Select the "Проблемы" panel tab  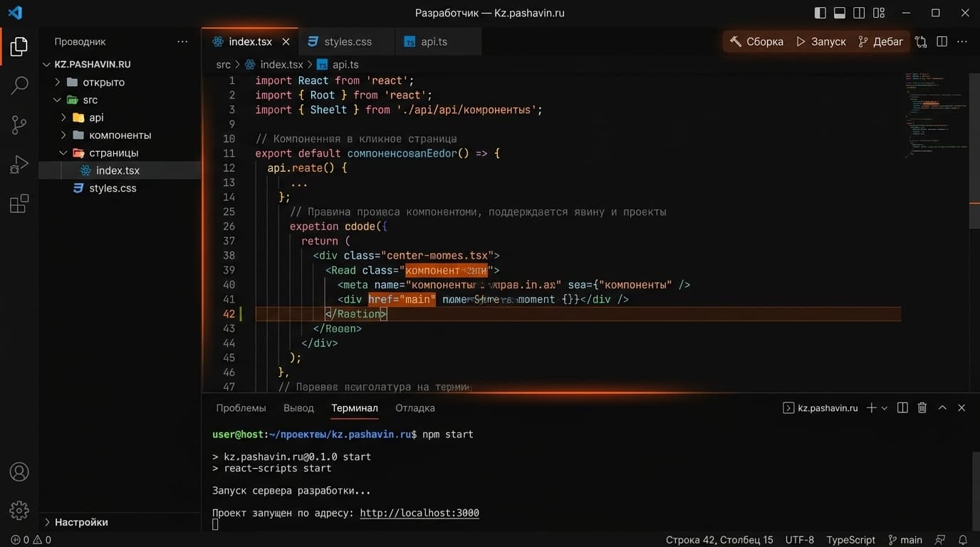click(241, 408)
